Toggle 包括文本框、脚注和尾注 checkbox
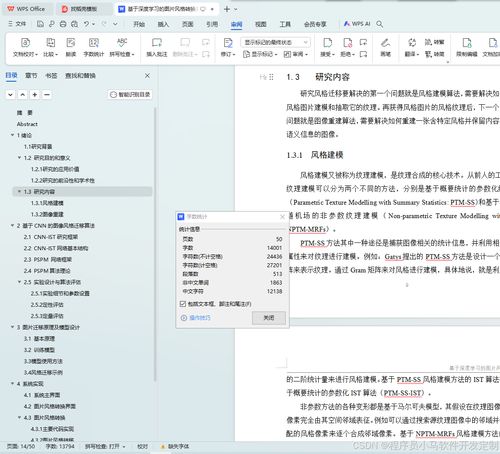 [183, 304]
